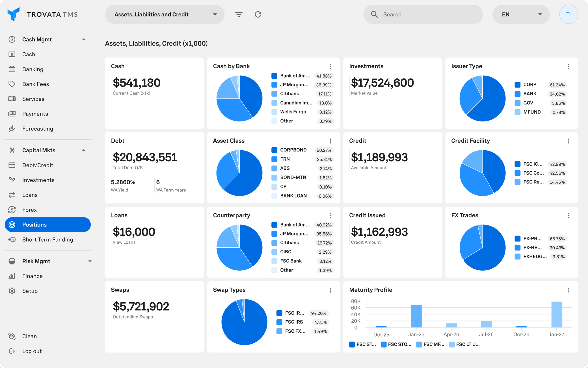
Task: Click the filter icon in top bar
Action: pyautogui.click(x=239, y=14)
